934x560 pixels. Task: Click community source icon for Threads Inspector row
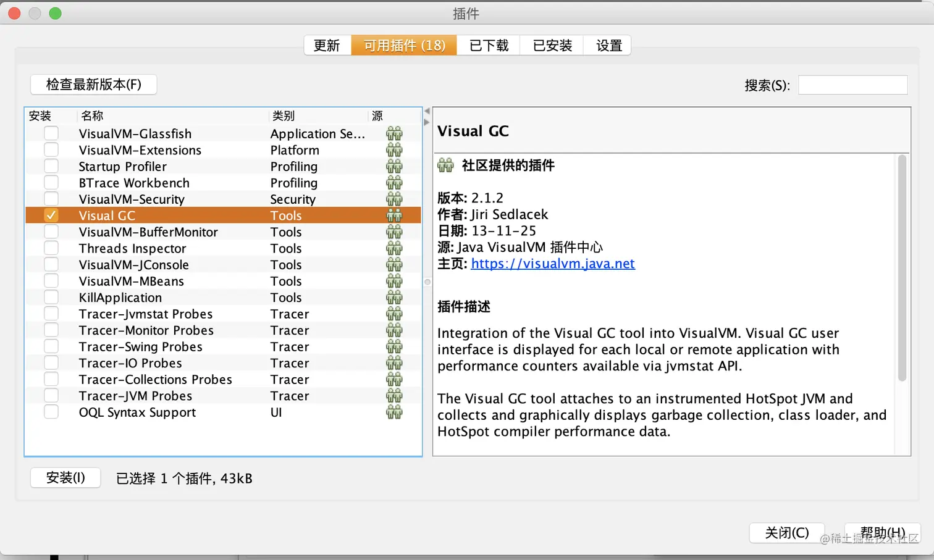(x=394, y=248)
